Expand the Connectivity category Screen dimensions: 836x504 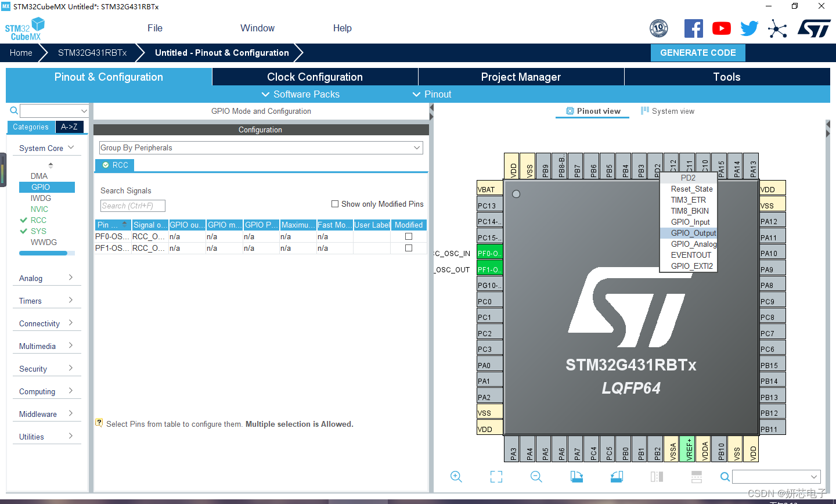(46, 323)
